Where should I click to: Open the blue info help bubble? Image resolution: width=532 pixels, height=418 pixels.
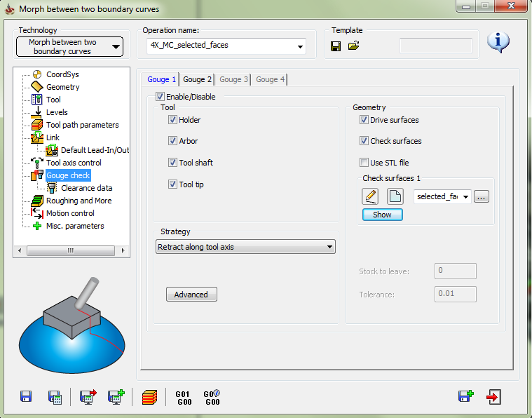pyautogui.click(x=498, y=42)
